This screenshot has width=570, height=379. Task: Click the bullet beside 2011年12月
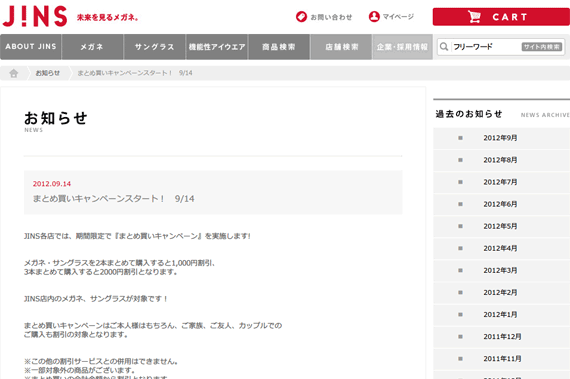(x=461, y=337)
